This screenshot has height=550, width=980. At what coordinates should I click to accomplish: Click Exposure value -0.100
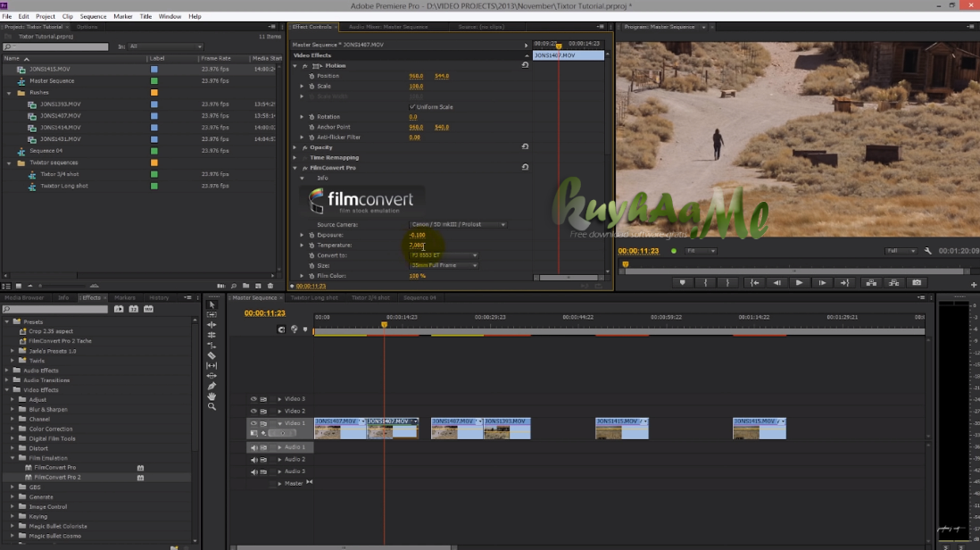417,235
